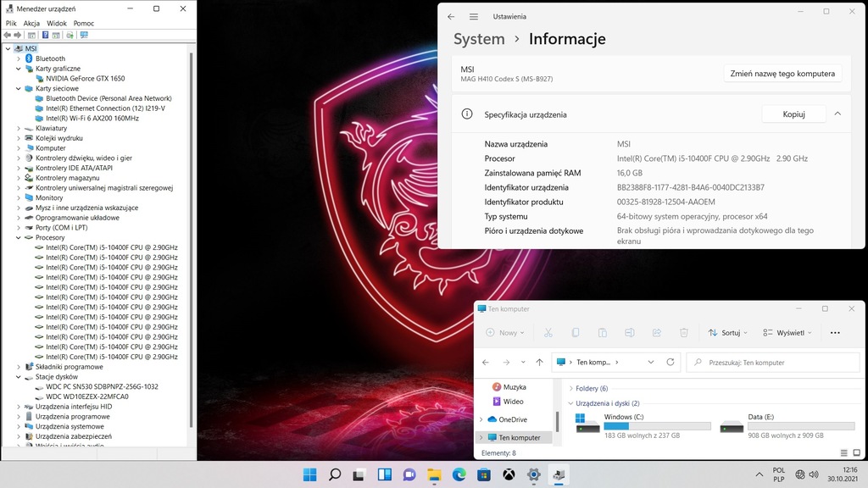Open the Akcja menu in Device Manager
Image resolution: width=868 pixels, height=488 pixels.
pos(31,23)
